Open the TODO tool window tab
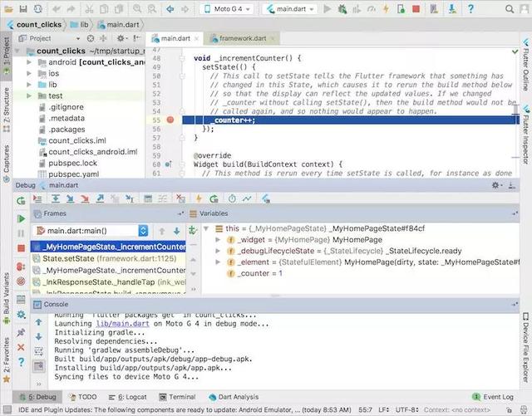The height and width of the screenshot is (416, 532). pos(82,397)
